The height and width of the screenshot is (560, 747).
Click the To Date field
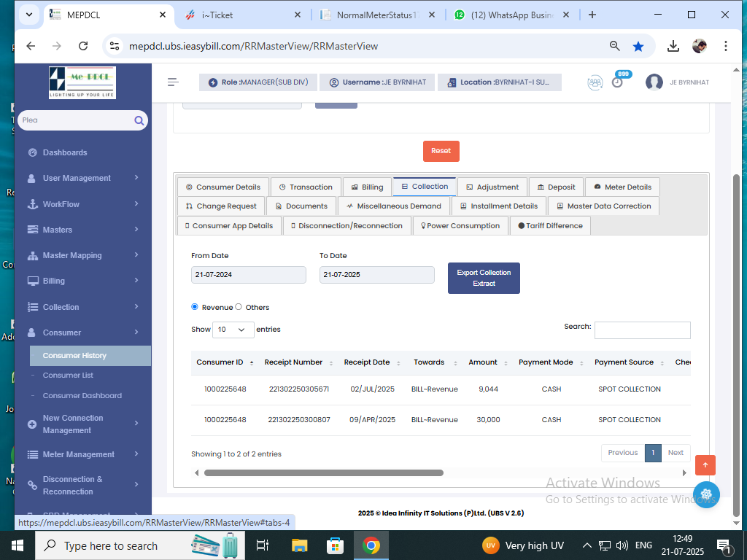coord(377,275)
